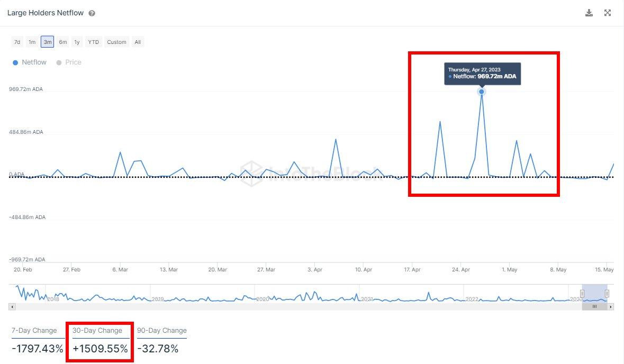Screen dimensions: 624x364
Task: Choose the 1y time range
Action: [x=77, y=42]
